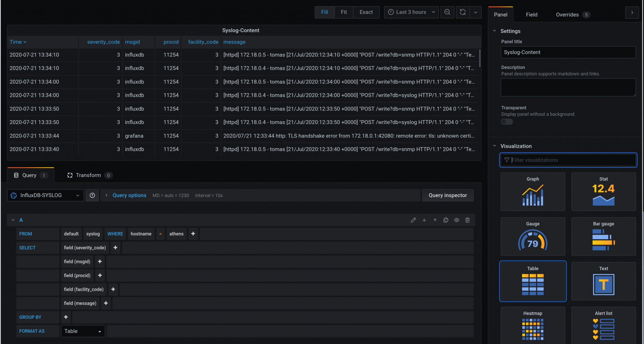The width and height of the screenshot is (644, 344).
Task: Collapse the Settings section
Action: coord(495,31)
